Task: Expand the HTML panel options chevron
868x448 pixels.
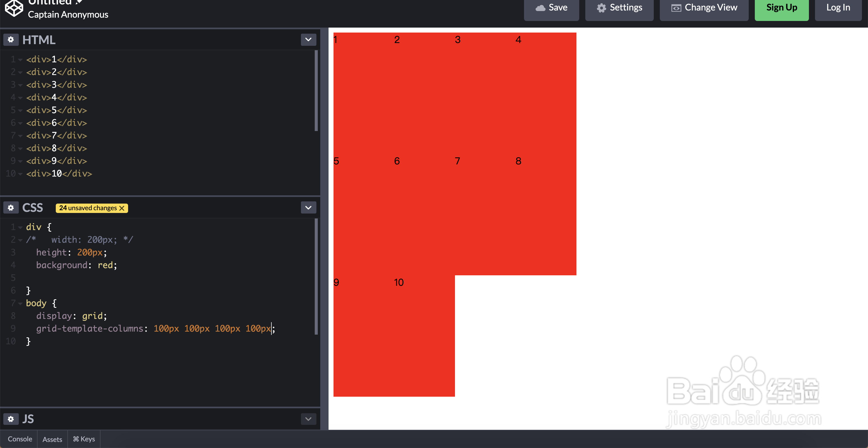Action: tap(308, 40)
